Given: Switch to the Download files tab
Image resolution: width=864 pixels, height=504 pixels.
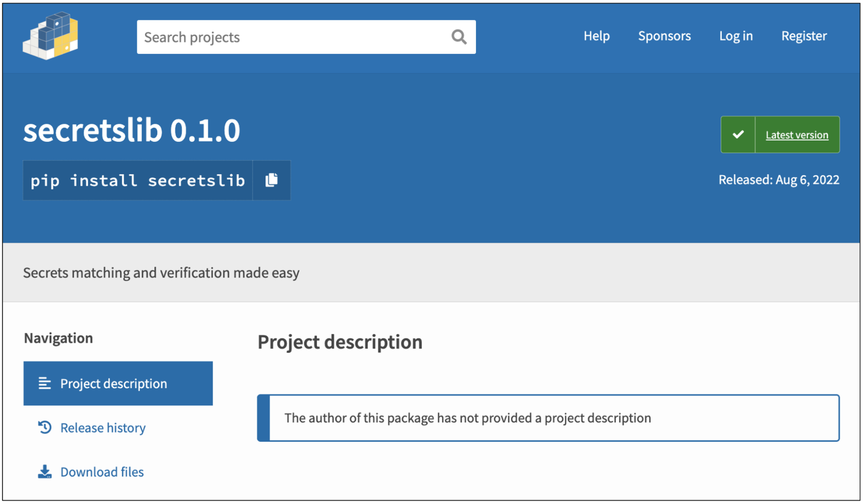Looking at the screenshot, I should coord(102,472).
